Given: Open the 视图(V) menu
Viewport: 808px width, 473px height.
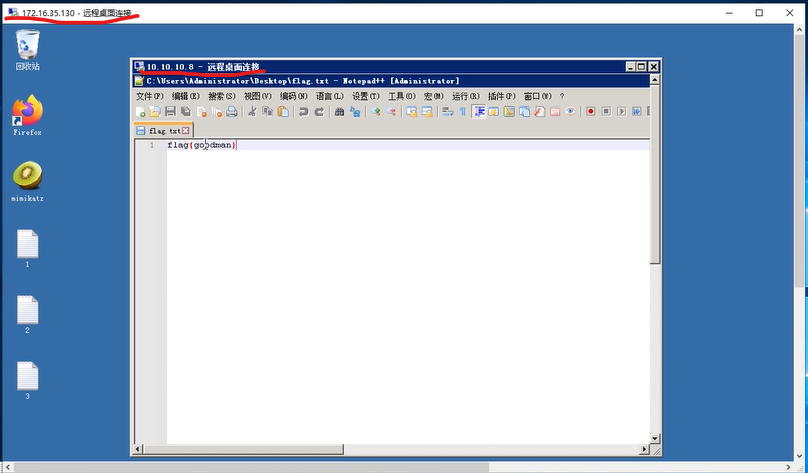Looking at the screenshot, I should tap(258, 96).
